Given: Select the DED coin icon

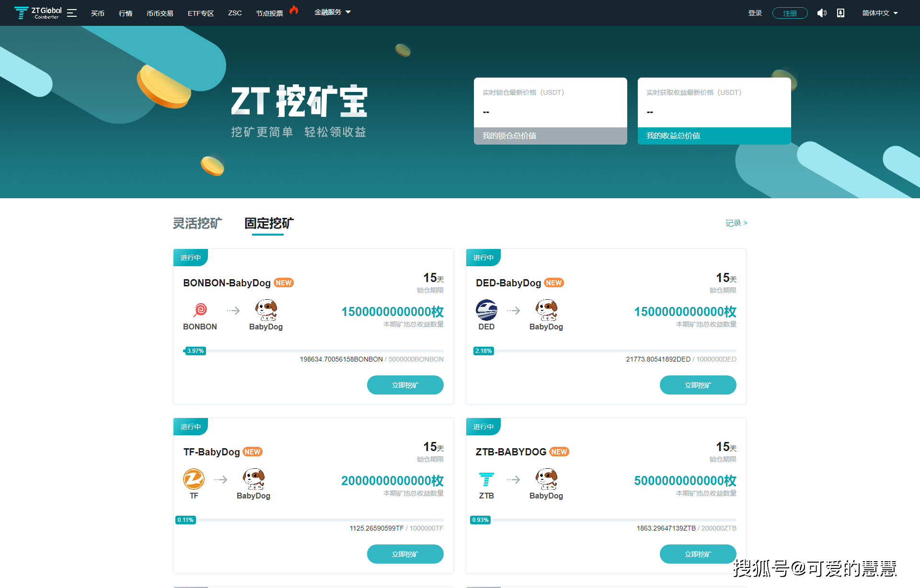Looking at the screenshot, I should pos(486,309).
